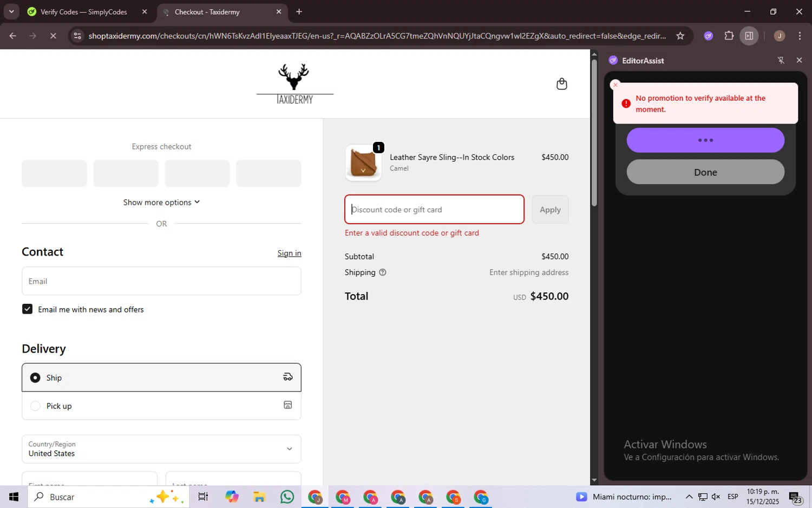Click the Email input field
The image size is (812, 508).
pyautogui.click(x=161, y=281)
